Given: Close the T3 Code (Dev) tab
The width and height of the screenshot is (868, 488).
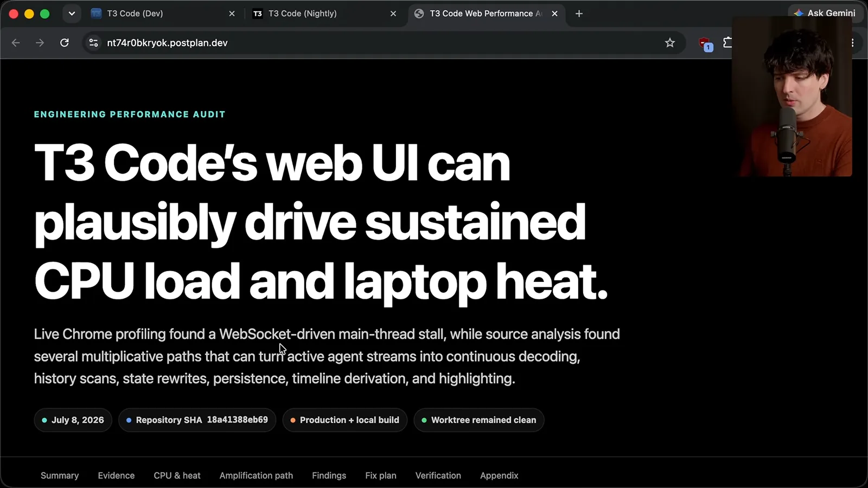Looking at the screenshot, I should (x=232, y=14).
